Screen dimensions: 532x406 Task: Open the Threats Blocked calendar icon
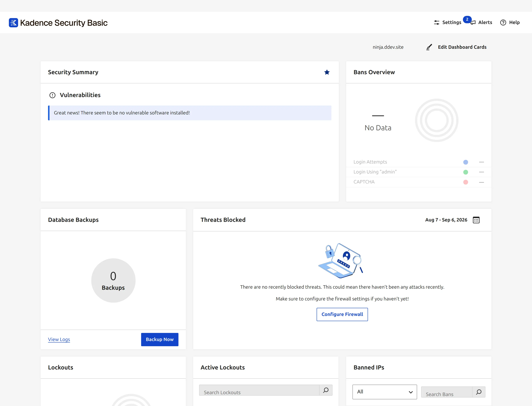(476, 220)
